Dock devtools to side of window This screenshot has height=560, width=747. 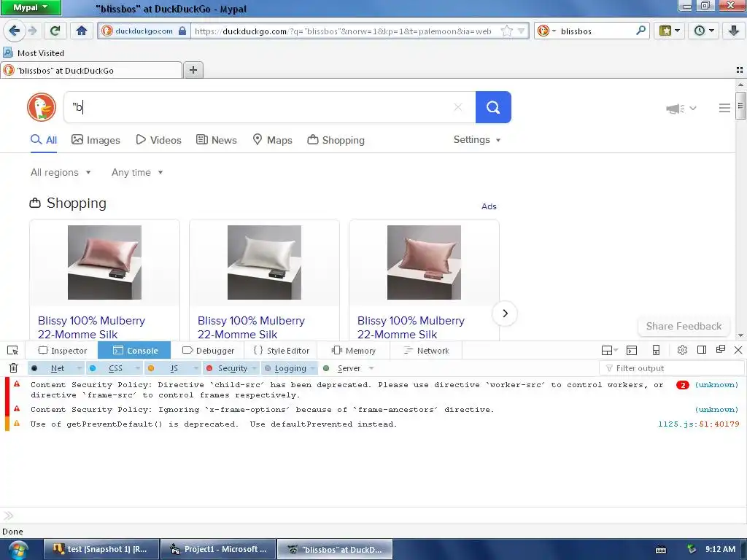point(701,350)
